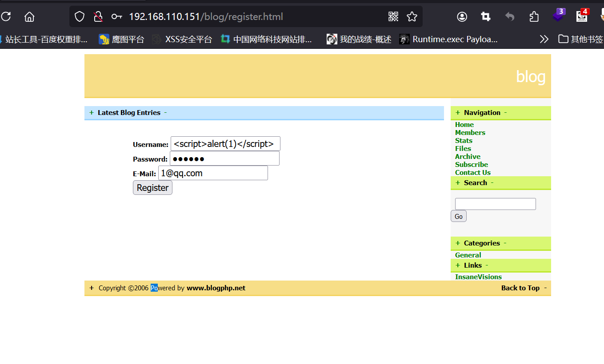This screenshot has height=364, width=604.
Task: Bookmark this page with the star
Action: 412,17
